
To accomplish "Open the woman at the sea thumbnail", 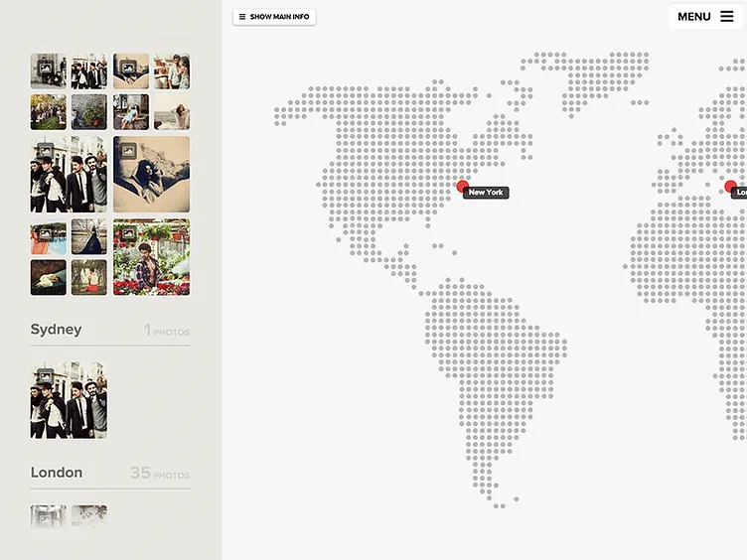I will (172, 112).
